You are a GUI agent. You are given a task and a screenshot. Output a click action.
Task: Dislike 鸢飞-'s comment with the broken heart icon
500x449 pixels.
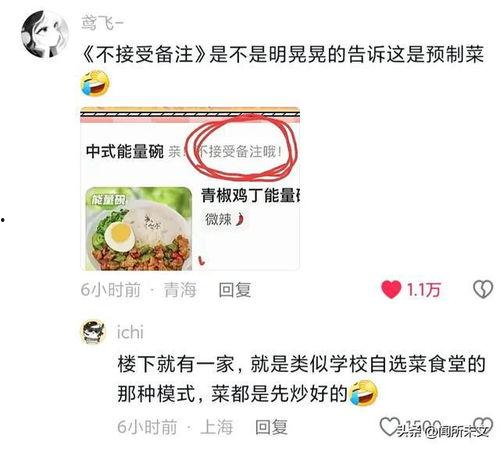click(x=483, y=289)
